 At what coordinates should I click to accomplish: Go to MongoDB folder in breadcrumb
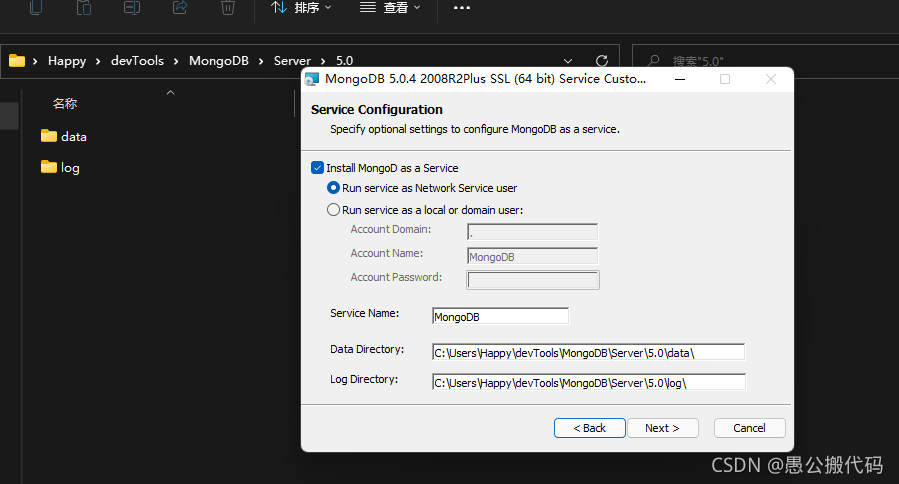tap(218, 61)
